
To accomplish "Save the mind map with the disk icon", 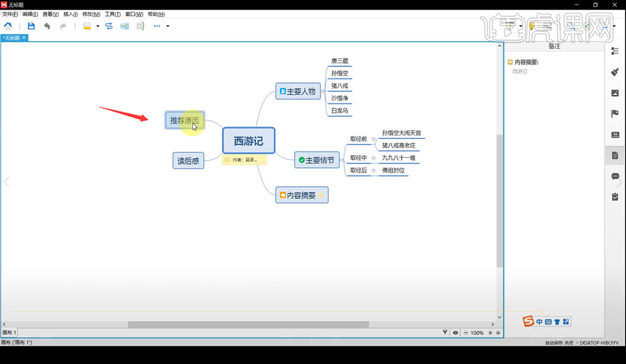I will [x=31, y=26].
